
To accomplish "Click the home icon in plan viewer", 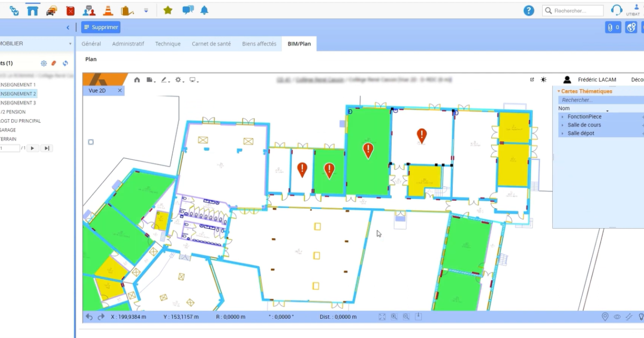I will (x=137, y=79).
